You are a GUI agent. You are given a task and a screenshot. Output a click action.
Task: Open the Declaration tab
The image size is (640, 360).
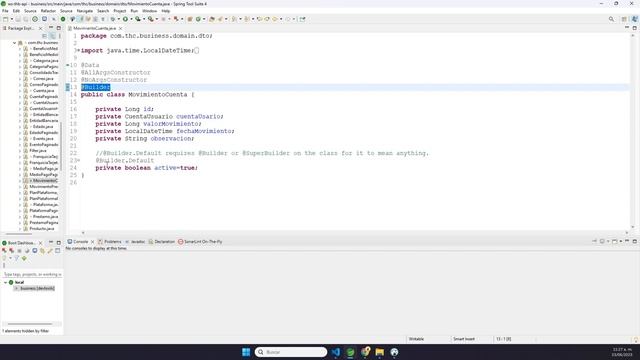[162, 242]
